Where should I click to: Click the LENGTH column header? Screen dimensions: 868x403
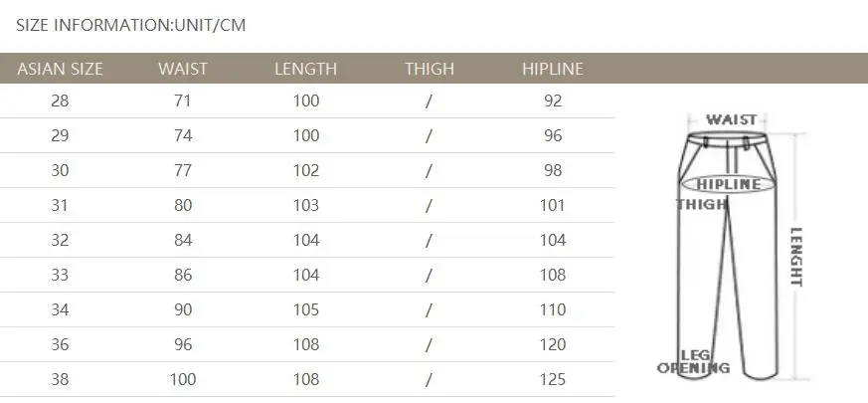[305, 69]
